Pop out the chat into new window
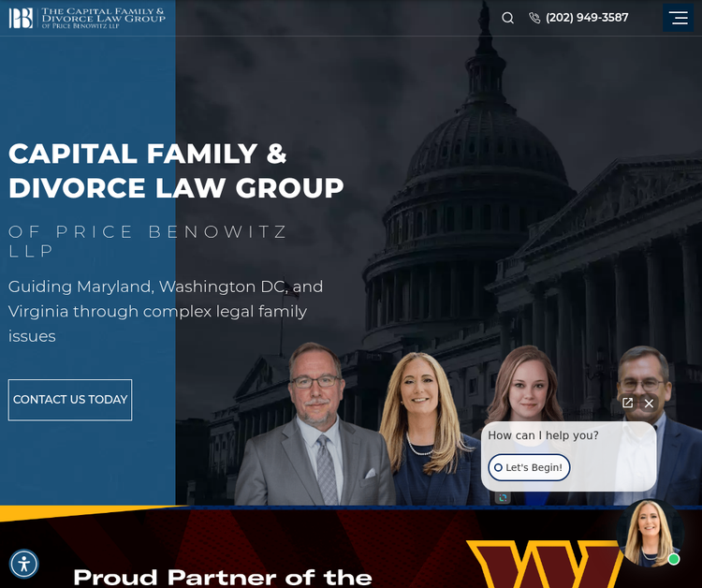This screenshot has height=588, width=702. click(627, 403)
